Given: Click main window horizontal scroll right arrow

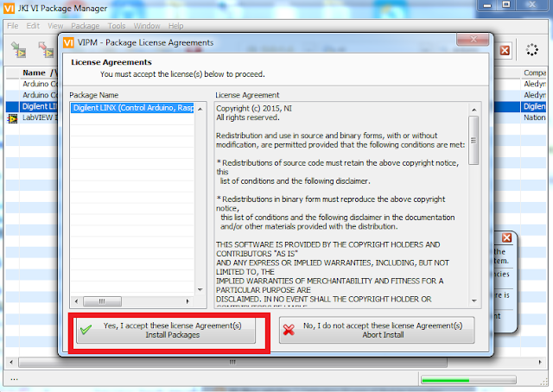Looking at the screenshot, I should 540,362.
